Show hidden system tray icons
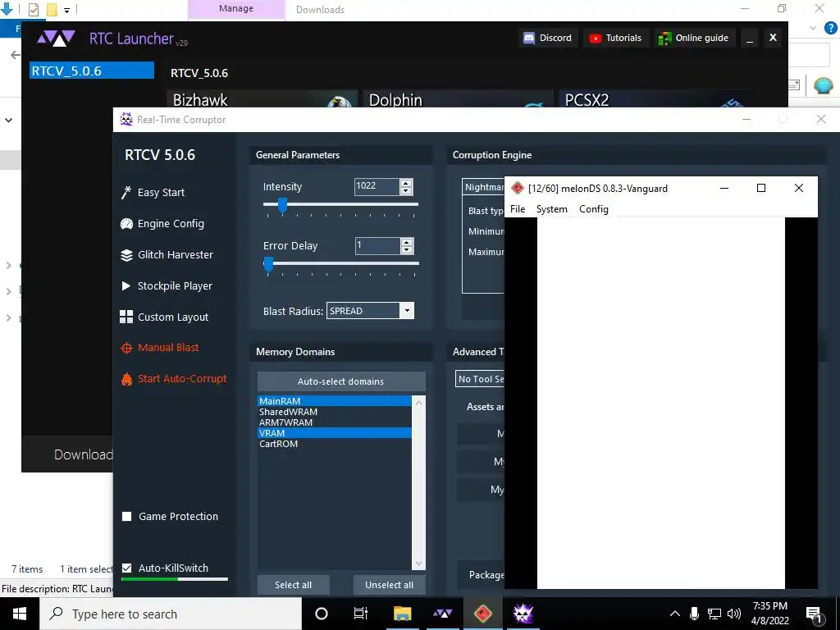The width and height of the screenshot is (840, 630). (x=675, y=614)
